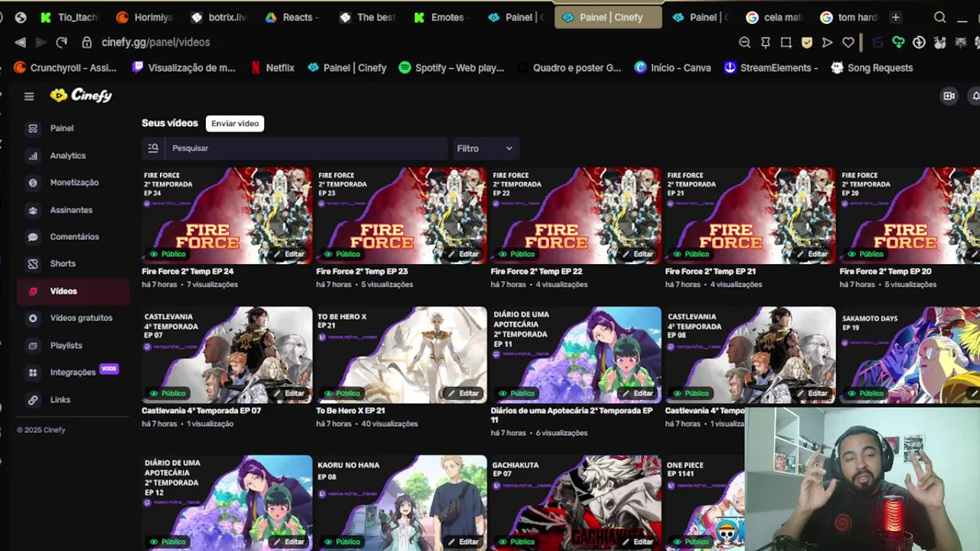Image resolution: width=980 pixels, height=551 pixels.
Task: Open a new browser tab
Action: click(896, 17)
